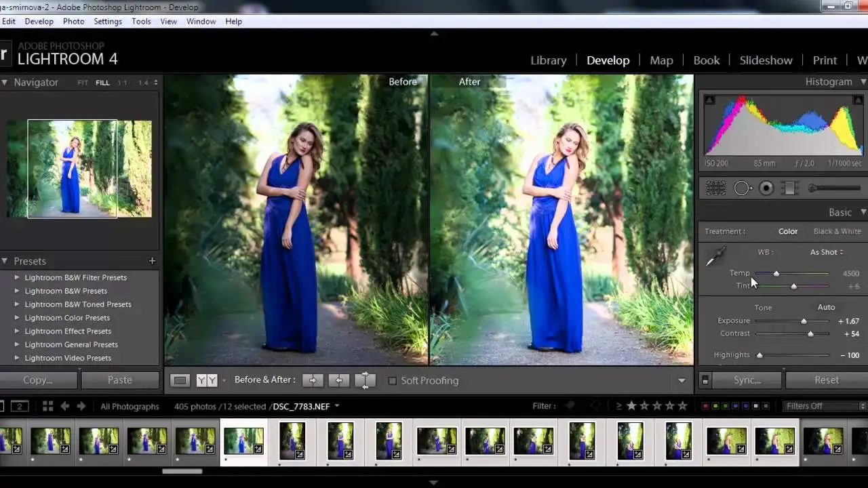Switch to the Library module
The width and height of the screenshot is (868, 488).
click(548, 60)
